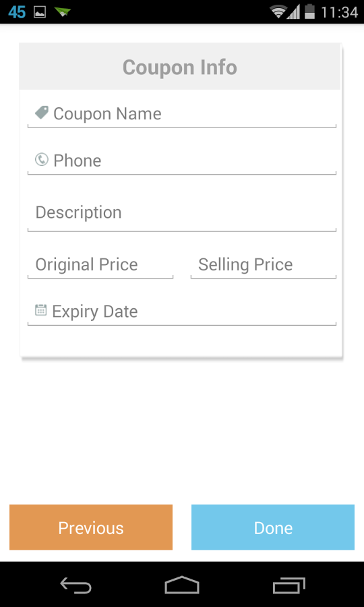Tap the Wi-Fi status icon
This screenshot has width=364, height=607.
(278, 12)
